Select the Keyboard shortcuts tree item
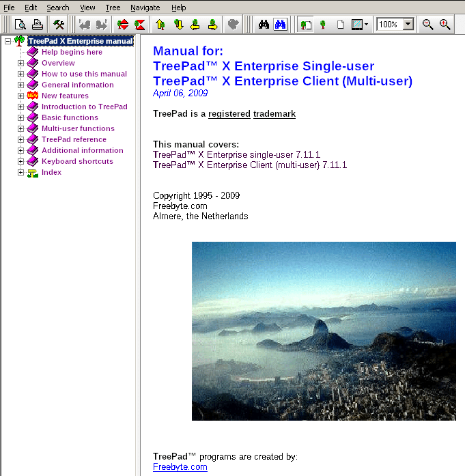Screen dimensions: 465x476 point(77,161)
